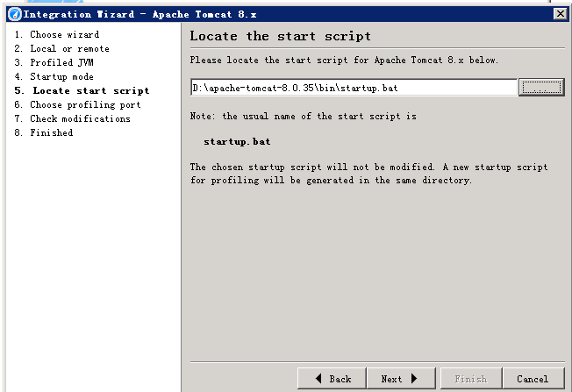The width and height of the screenshot is (572, 392).
Task: Select step '8. Finished'
Action: click(44, 132)
